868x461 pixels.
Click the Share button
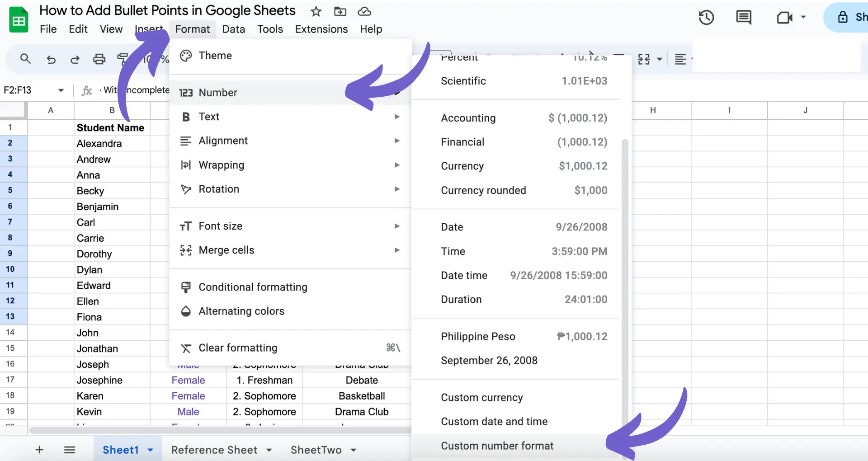pyautogui.click(x=846, y=17)
